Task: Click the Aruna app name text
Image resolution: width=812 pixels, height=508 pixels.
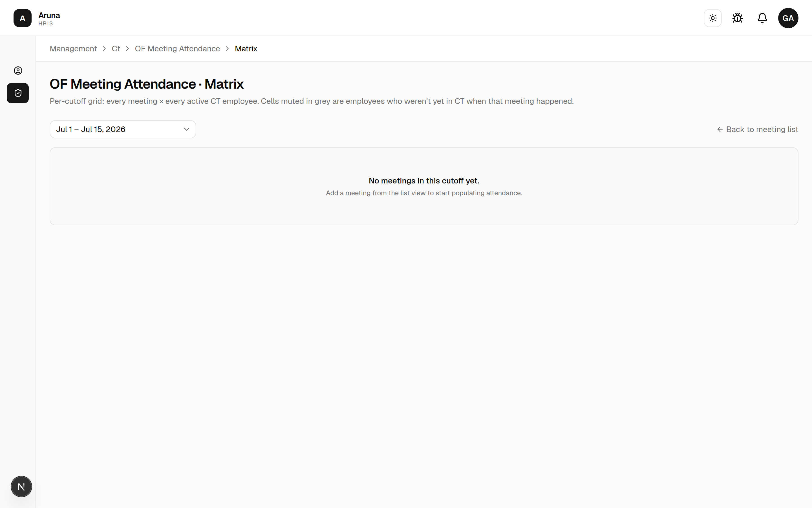Action: pos(49,16)
